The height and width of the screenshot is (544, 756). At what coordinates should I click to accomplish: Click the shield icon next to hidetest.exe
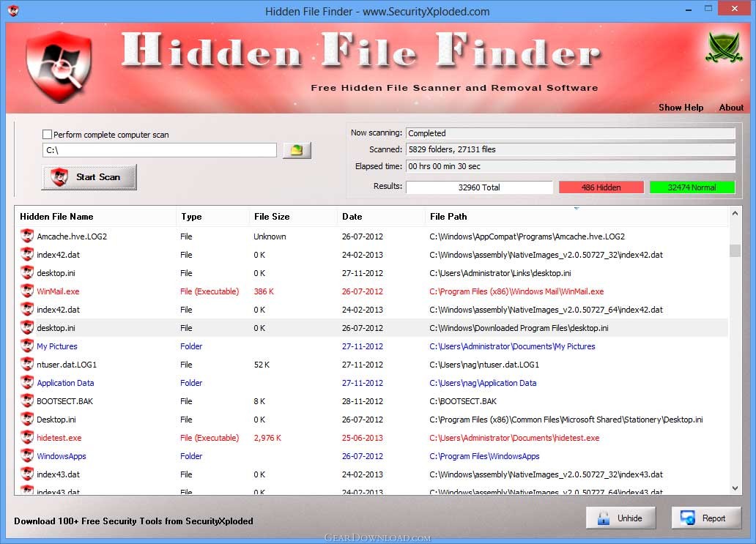pyautogui.click(x=27, y=438)
